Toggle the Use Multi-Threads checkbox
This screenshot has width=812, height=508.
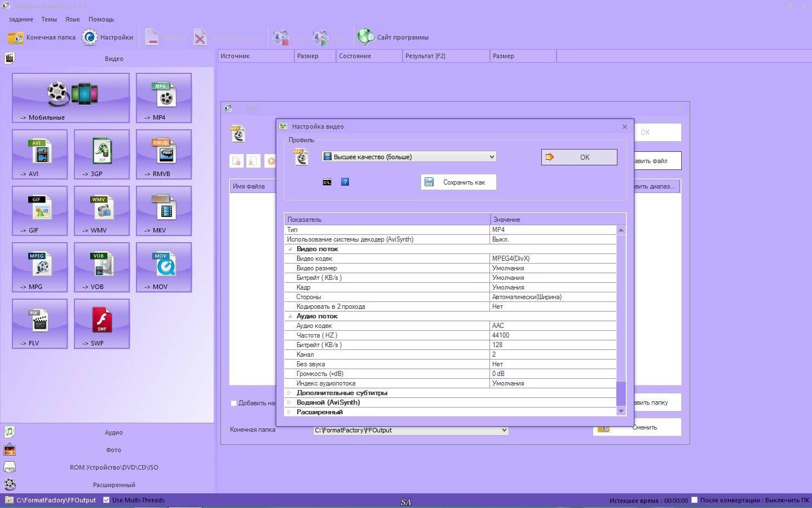click(106, 500)
